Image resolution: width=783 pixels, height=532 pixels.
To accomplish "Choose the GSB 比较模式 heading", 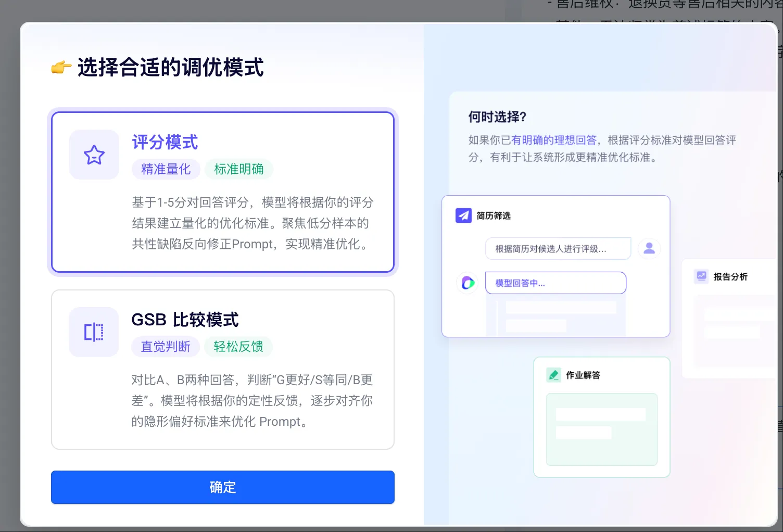I will click(185, 320).
